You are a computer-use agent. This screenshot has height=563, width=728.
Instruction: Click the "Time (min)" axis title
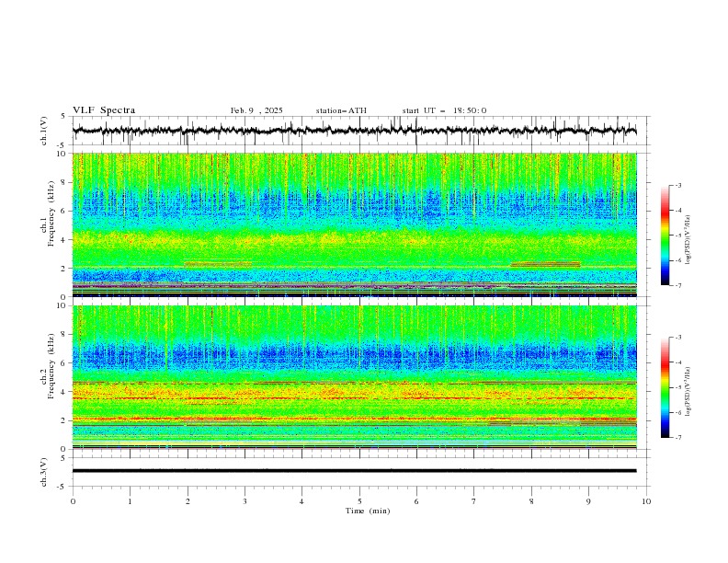[368, 511]
